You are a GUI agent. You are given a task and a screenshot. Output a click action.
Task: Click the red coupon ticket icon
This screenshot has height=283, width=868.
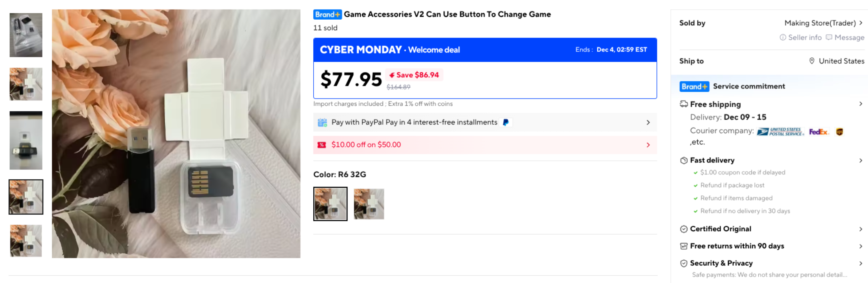click(322, 145)
